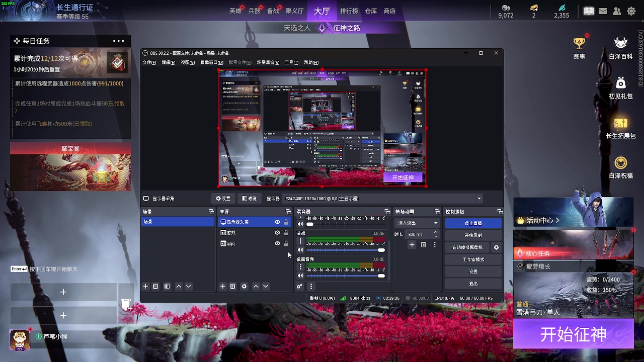Mute the 桌面音频 speaker icon
This screenshot has width=644, height=362.
coord(300,276)
